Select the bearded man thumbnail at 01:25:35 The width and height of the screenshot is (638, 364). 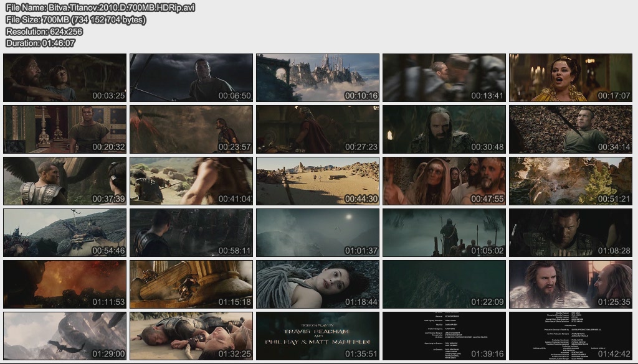tap(571, 284)
